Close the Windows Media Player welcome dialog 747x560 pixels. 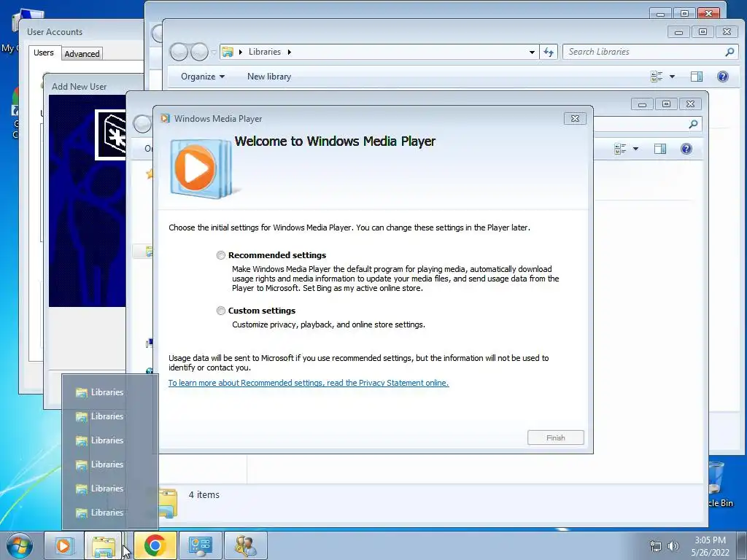575,119
